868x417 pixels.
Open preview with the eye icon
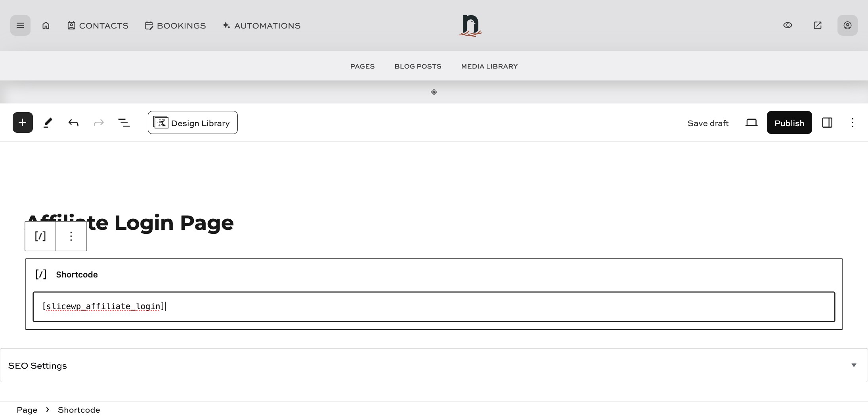pyautogui.click(x=787, y=25)
